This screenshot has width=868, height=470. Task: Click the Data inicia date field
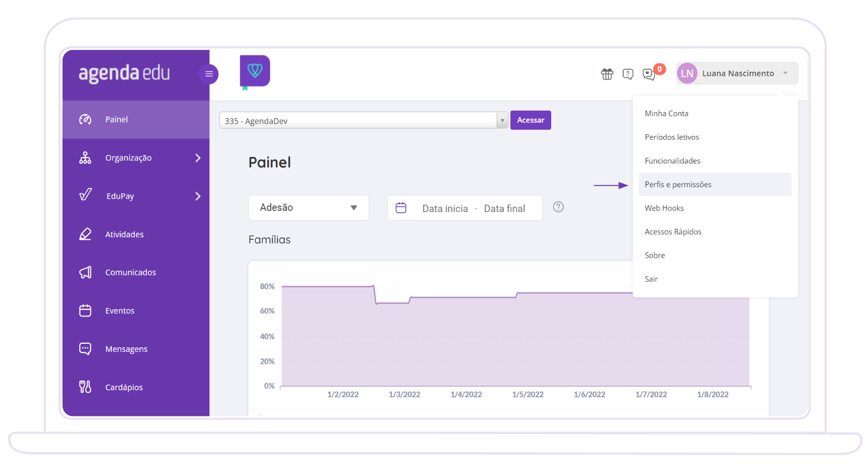click(445, 208)
